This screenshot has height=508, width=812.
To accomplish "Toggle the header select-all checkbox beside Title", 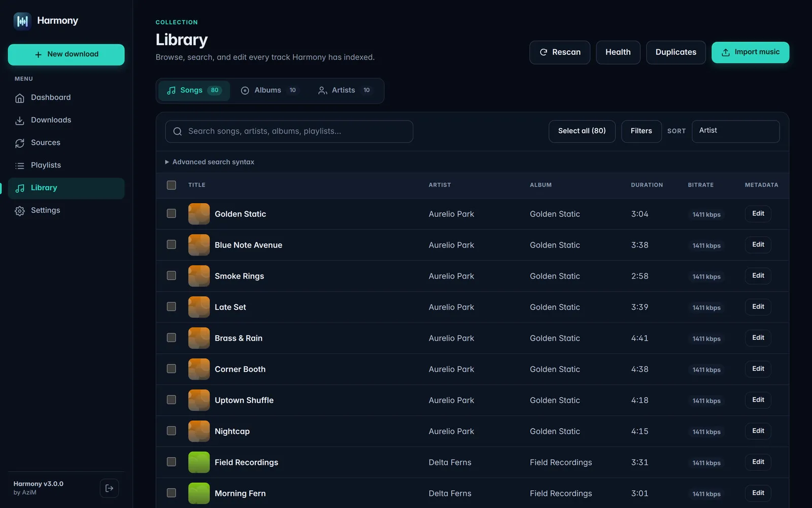I will 172,185.
